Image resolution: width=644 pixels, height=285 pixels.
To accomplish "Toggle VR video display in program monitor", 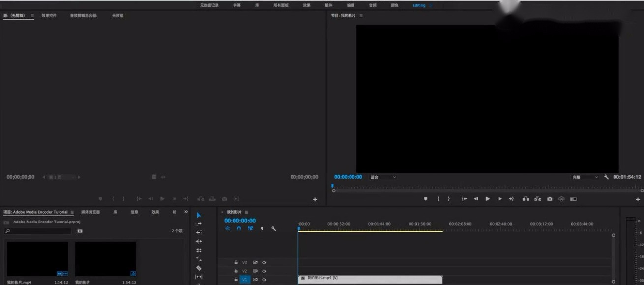I will click(x=561, y=199).
